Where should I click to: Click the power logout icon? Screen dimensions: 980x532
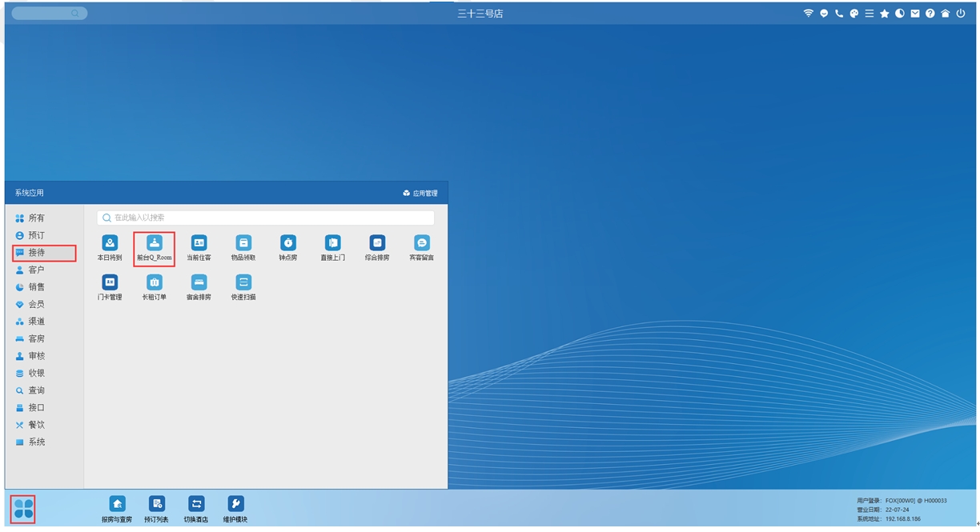[x=961, y=14]
